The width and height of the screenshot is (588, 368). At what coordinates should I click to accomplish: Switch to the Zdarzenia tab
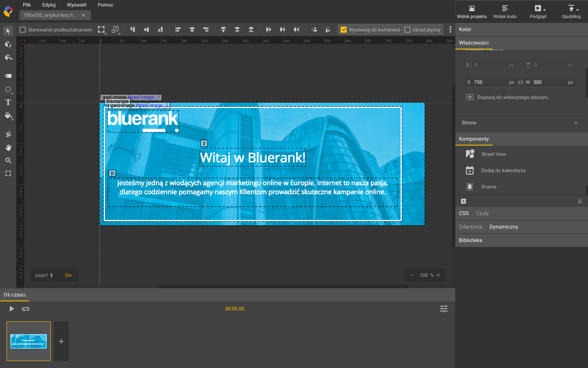click(470, 227)
